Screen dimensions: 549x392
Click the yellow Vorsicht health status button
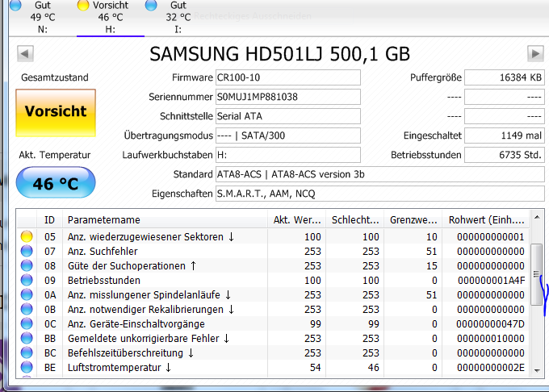click(x=56, y=112)
